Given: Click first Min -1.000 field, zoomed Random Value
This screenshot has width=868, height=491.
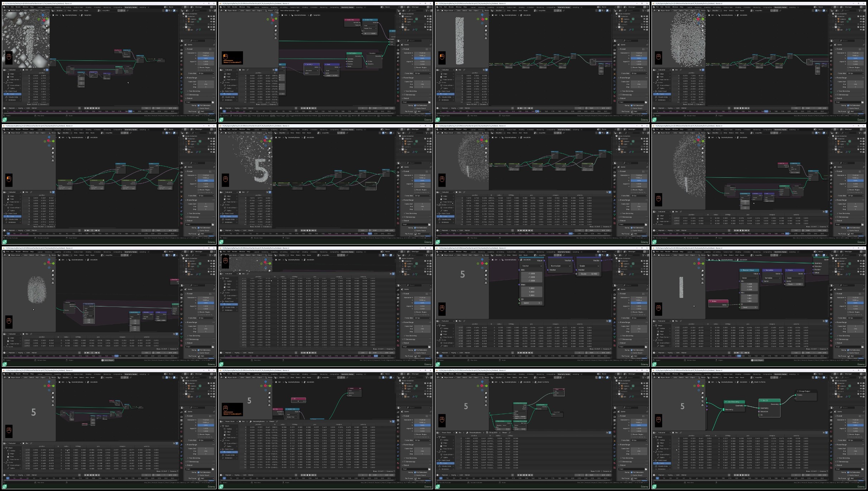Looking at the screenshot, I should (532, 274).
